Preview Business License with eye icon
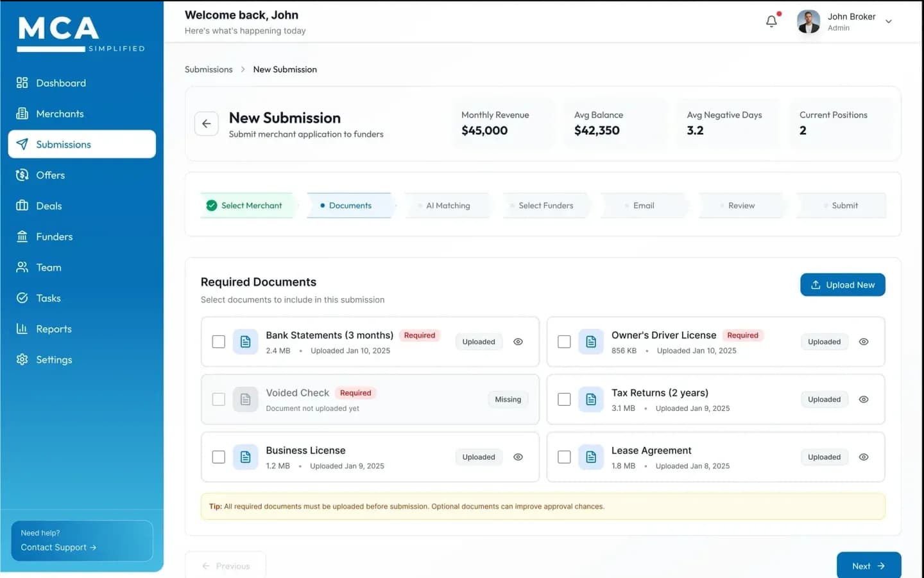Image resolution: width=924 pixels, height=578 pixels. [x=518, y=457]
